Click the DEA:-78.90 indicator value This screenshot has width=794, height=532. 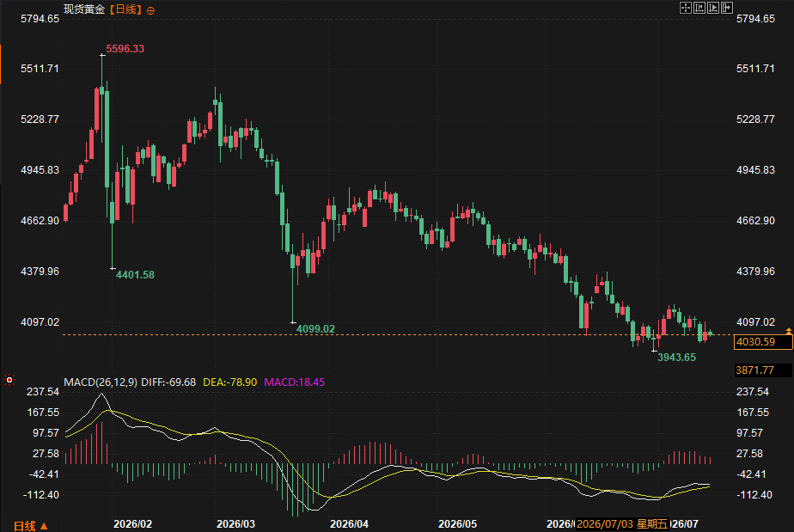pos(230,382)
